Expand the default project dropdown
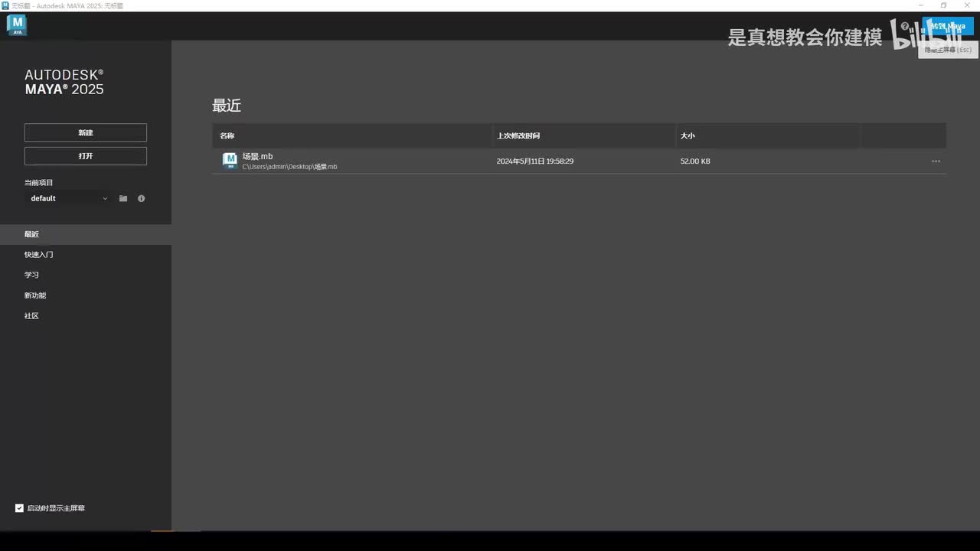This screenshot has width=980, height=551. click(x=70, y=198)
